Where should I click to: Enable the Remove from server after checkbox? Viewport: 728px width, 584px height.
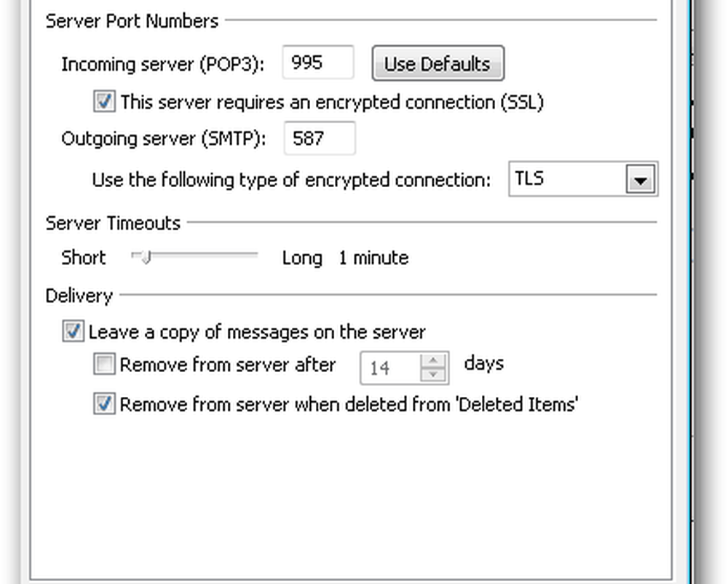pyautogui.click(x=104, y=365)
